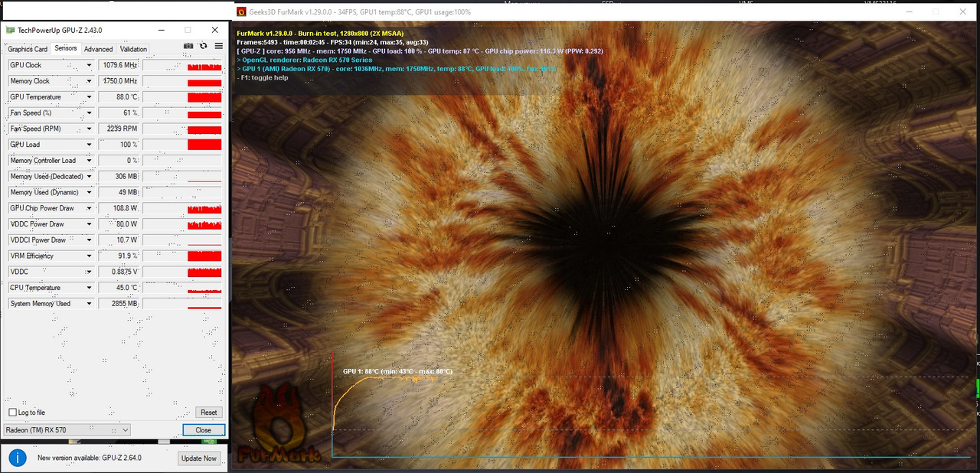
Task: Click the VDDC Power Draw value 80.0 W
Action: click(x=119, y=224)
